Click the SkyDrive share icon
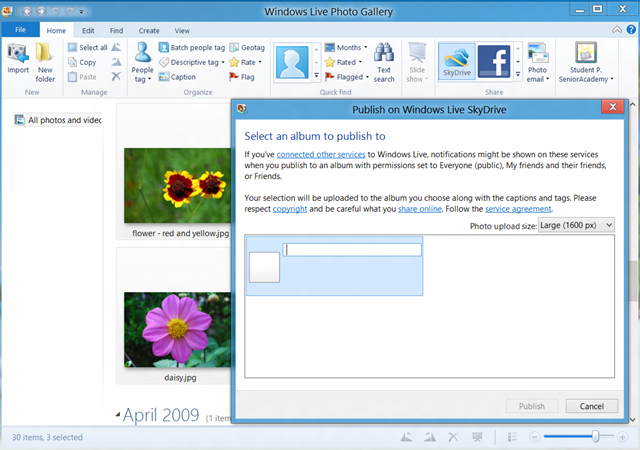Screen dimensions: 640x450 pos(457,61)
